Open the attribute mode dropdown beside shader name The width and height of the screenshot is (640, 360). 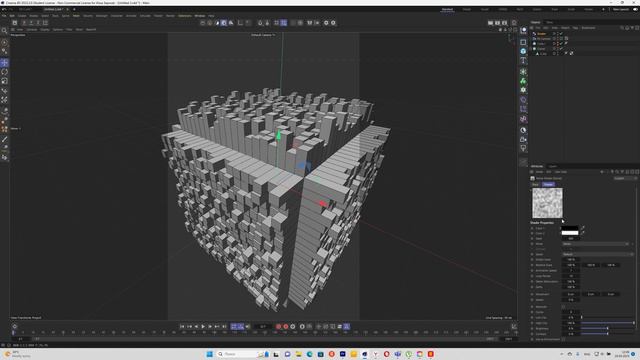coord(624,178)
